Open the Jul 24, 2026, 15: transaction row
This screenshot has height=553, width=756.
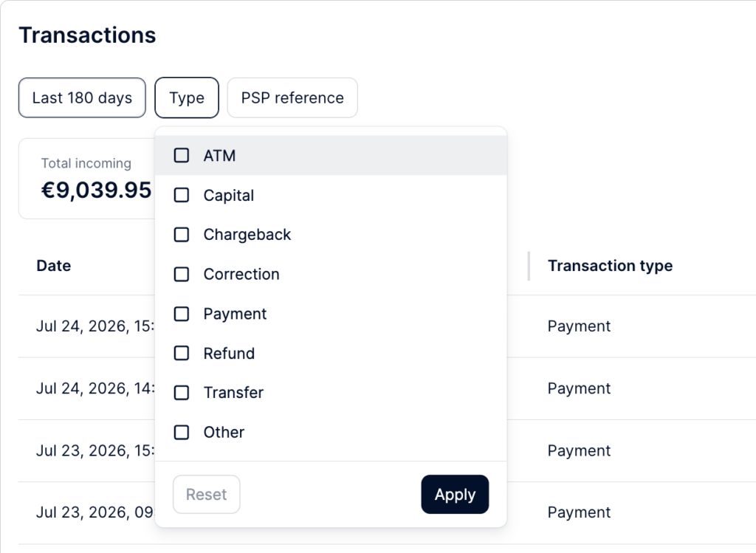(387, 326)
